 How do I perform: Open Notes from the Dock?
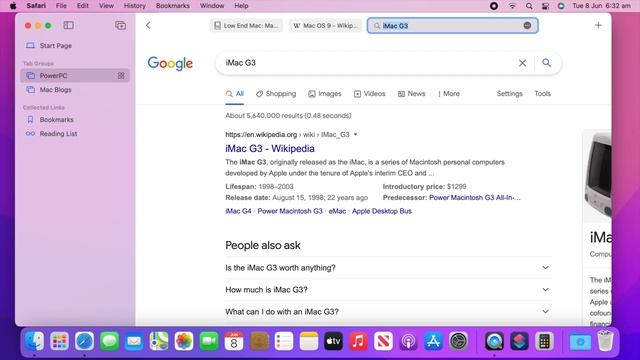(x=309, y=341)
